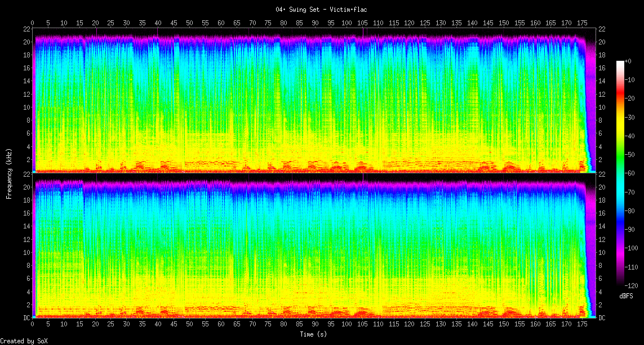This screenshot has height=345, width=644.
Task: Click the 25 s marker on the bottom time axis
Action: coord(111,324)
